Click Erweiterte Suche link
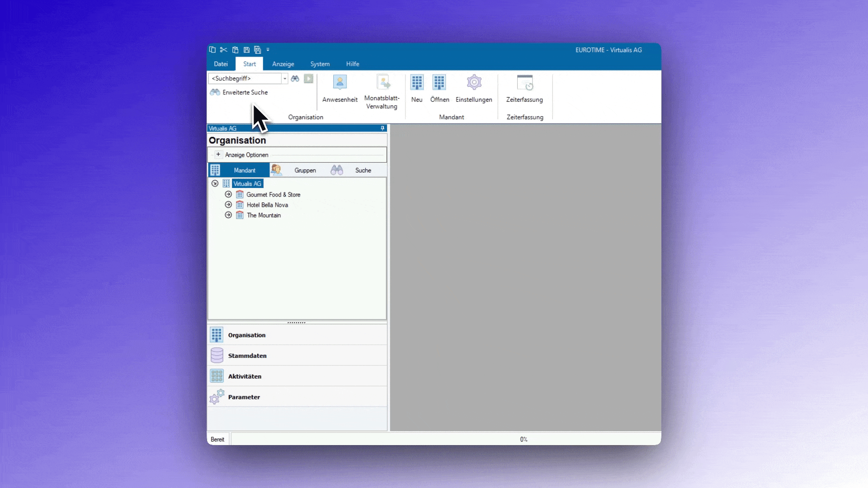 245,92
